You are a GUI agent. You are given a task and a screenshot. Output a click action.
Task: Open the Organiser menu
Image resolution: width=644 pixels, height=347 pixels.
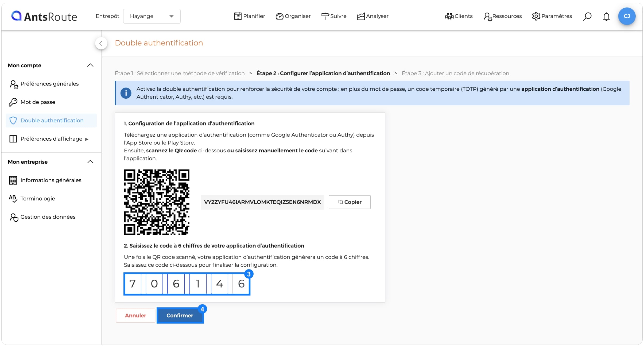point(293,16)
